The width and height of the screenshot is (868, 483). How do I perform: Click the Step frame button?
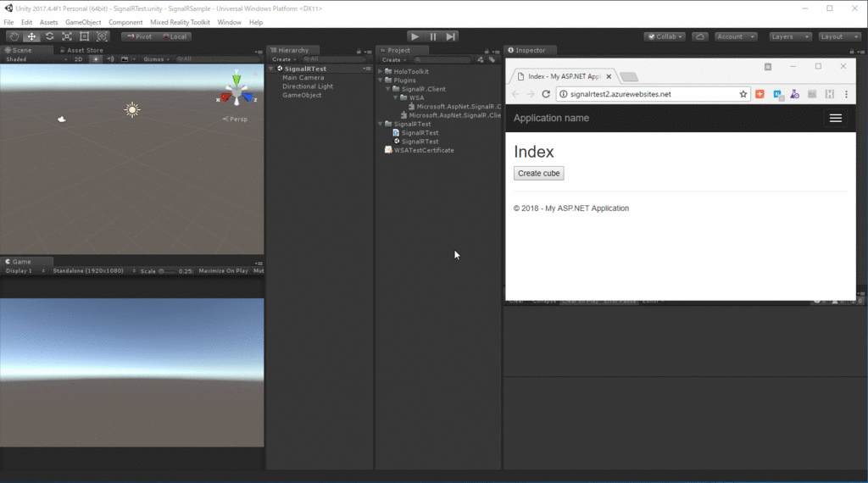(451, 36)
